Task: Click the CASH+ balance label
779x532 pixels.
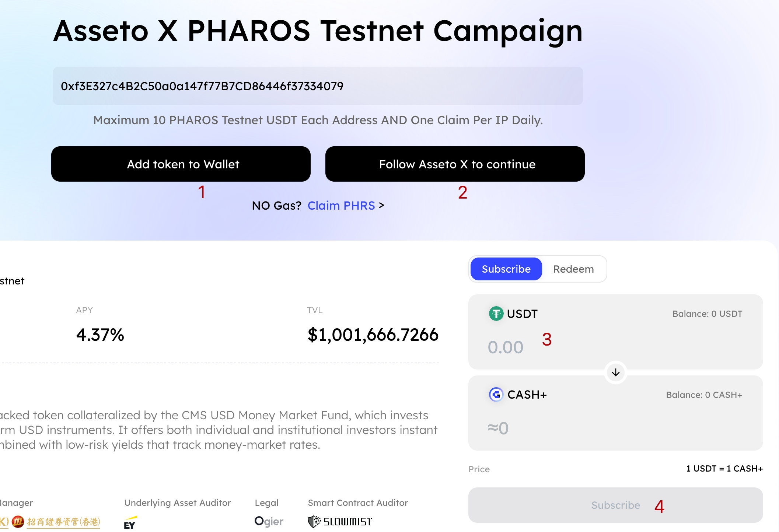Action: 704,395
